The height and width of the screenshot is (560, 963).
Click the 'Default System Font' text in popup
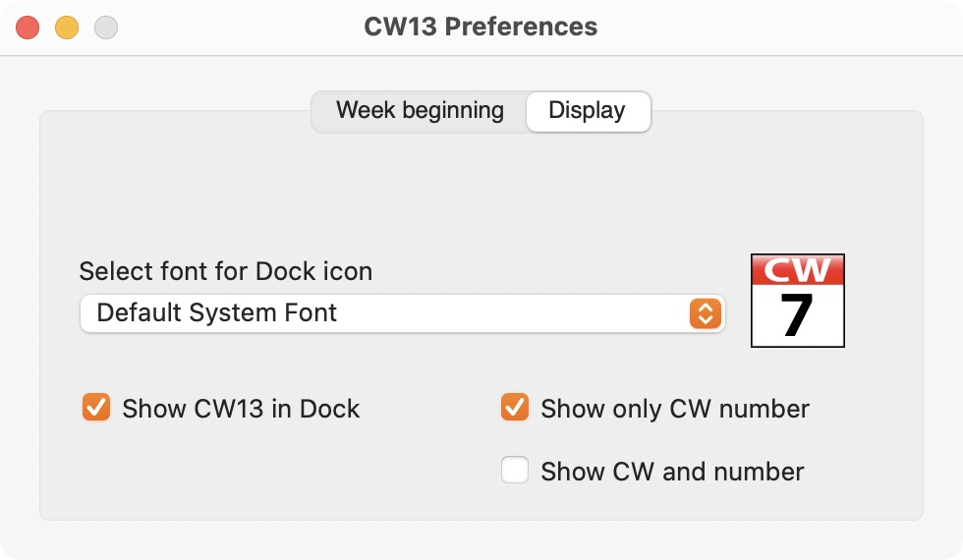point(217,312)
